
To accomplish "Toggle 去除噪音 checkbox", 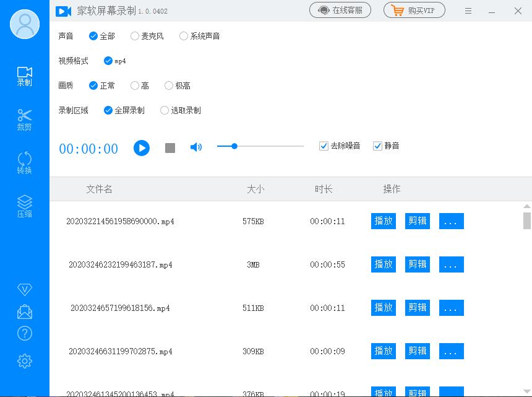I will [340, 146].
